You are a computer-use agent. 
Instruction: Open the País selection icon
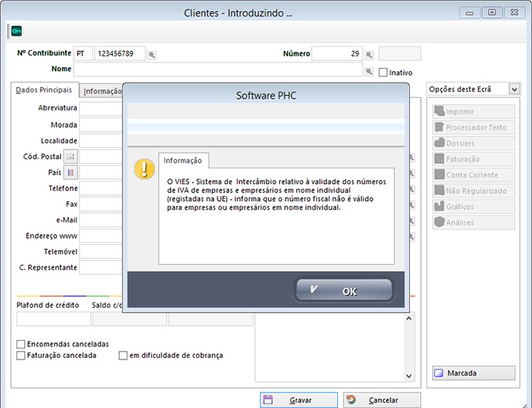coord(70,172)
